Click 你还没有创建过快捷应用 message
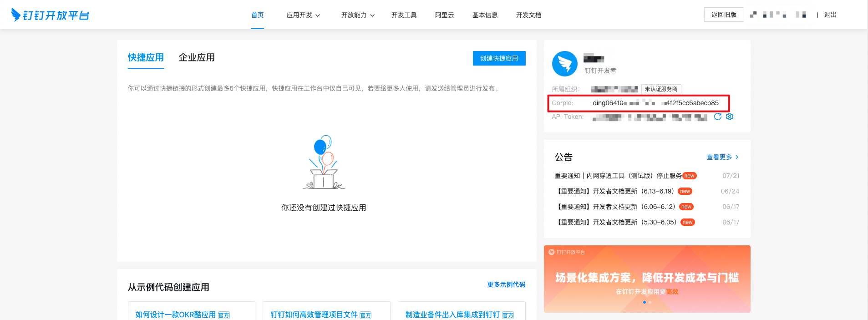 point(324,208)
